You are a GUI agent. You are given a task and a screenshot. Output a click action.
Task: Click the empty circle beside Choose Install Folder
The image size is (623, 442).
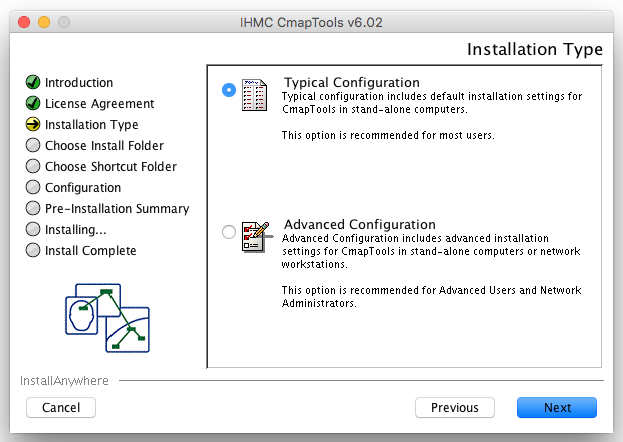pyautogui.click(x=33, y=146)
